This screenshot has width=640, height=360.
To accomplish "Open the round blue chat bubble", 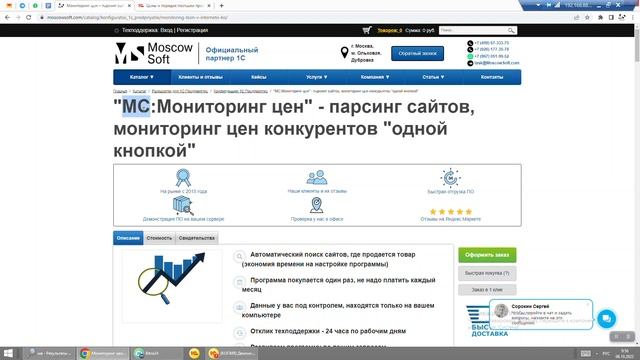I will tap(607, 319).
